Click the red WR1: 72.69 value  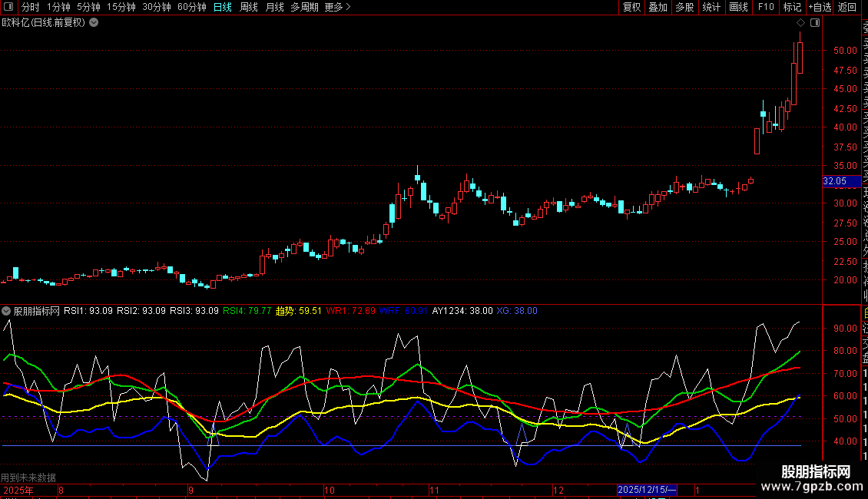350,311
